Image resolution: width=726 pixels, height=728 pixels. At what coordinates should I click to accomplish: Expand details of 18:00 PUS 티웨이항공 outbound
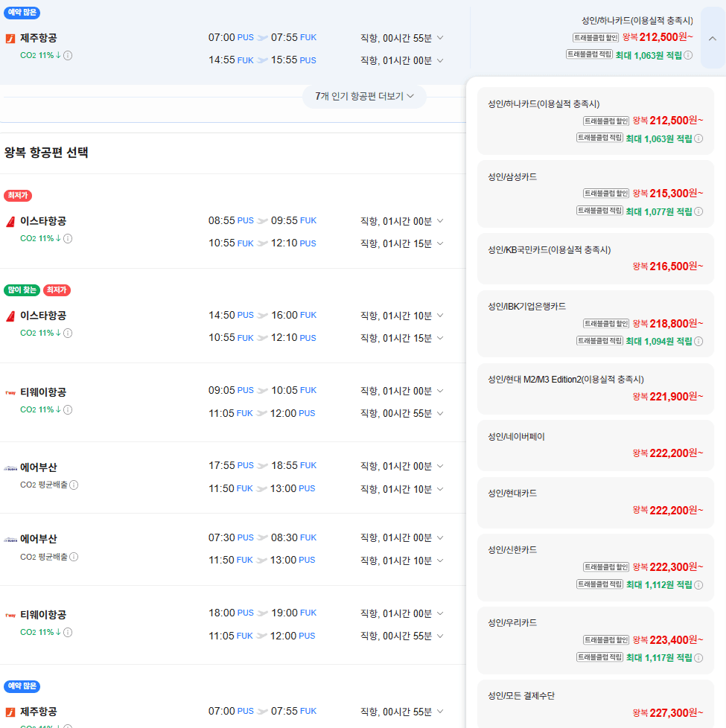pos(440,613)
